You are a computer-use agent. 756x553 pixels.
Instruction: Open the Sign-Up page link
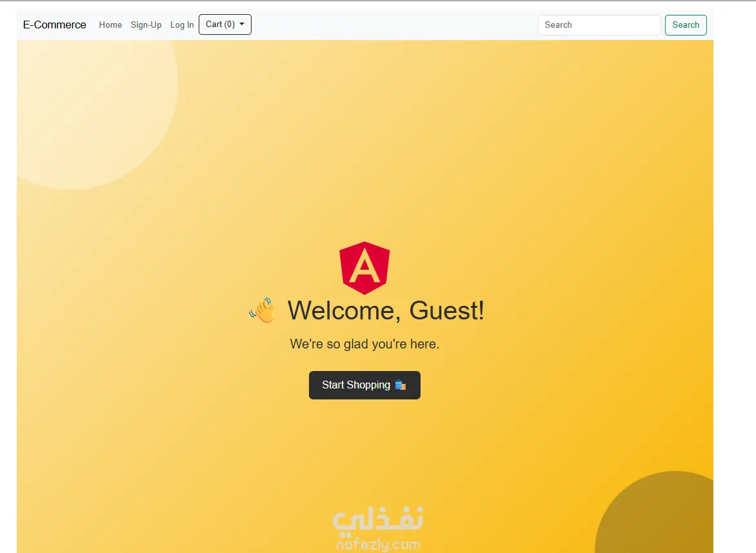coord(146,25)
